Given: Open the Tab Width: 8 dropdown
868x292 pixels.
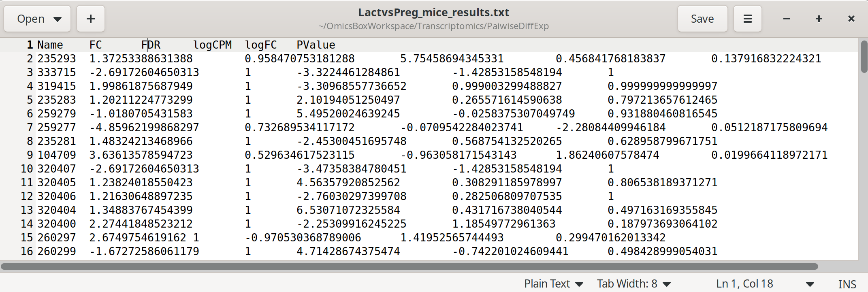Looking at the screenshot, I should (634, 284).
